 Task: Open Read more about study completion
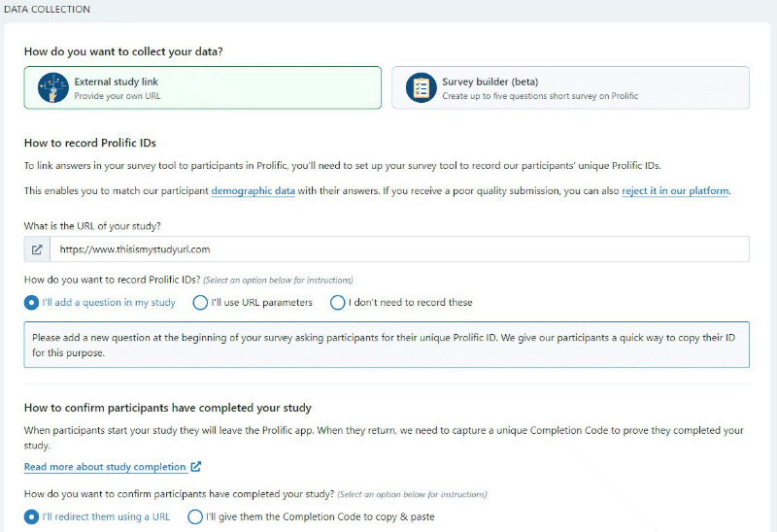(x=105, y=467)
